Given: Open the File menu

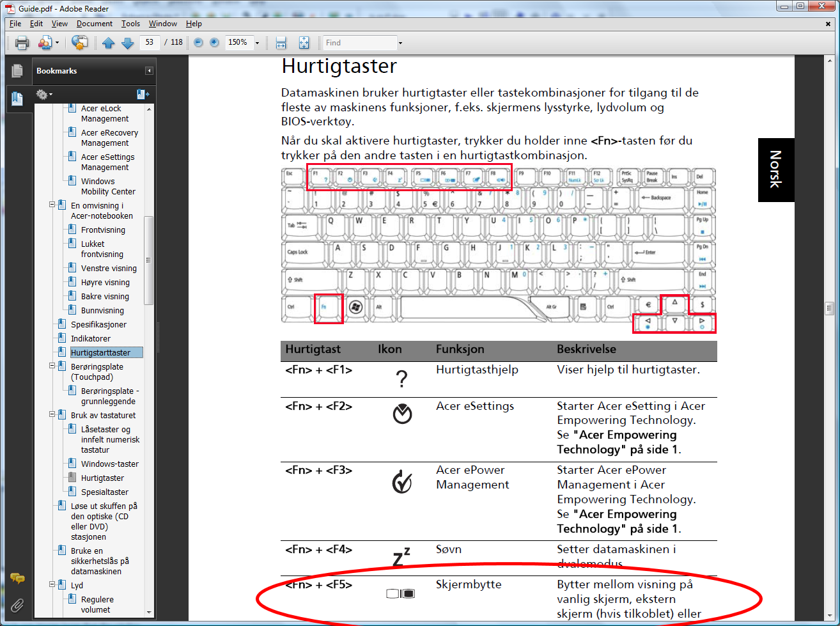Looking at the screenshot, I should [x=15, y=24].
